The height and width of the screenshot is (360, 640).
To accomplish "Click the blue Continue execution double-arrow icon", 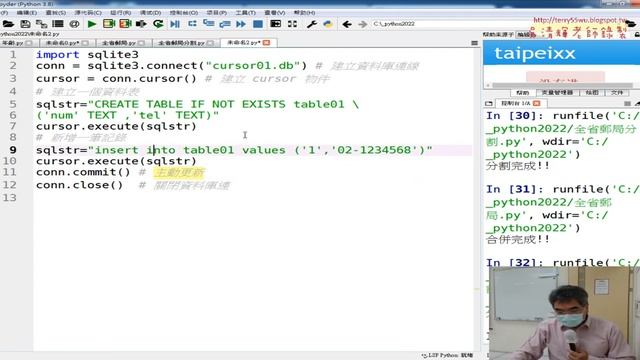I will click(x=241, y=24).
